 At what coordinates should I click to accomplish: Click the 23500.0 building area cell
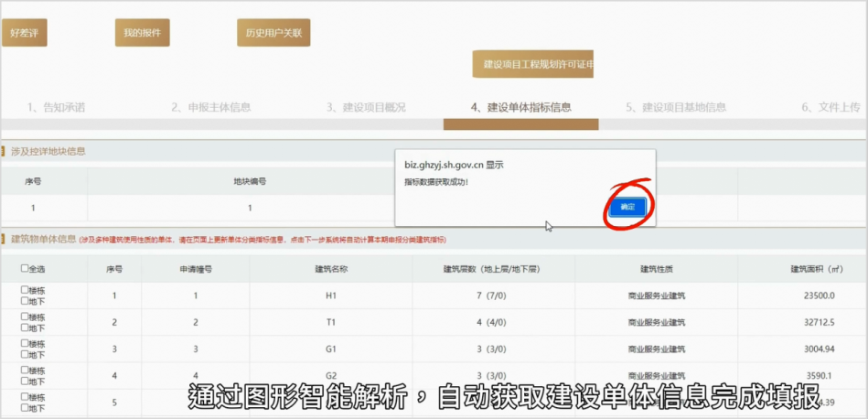point(814,295)
